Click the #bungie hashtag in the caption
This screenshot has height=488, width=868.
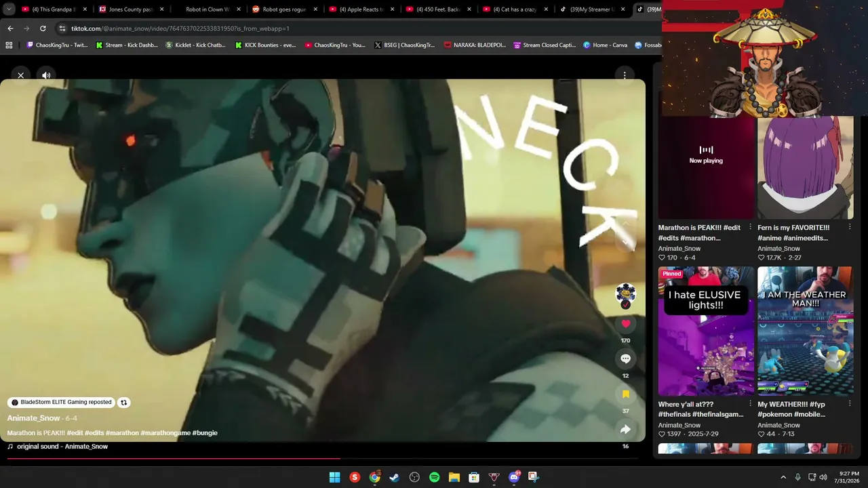[205, 433]
